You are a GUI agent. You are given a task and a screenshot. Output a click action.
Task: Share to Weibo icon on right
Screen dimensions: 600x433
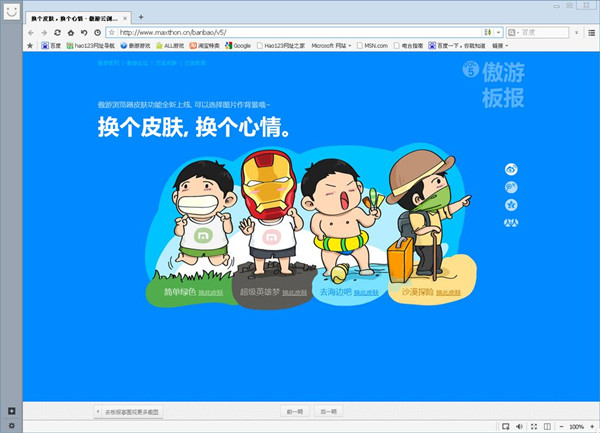point(511,169)
